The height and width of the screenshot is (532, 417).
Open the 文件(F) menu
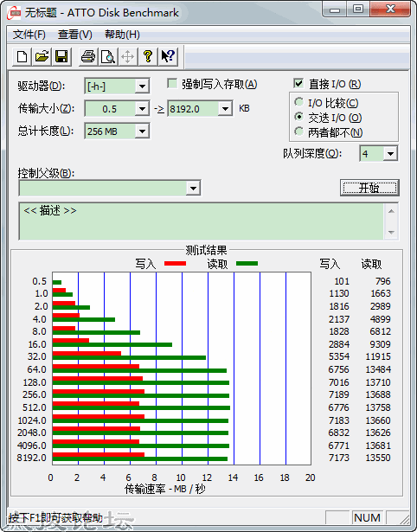pyautogui.click(x=29, y=35)
